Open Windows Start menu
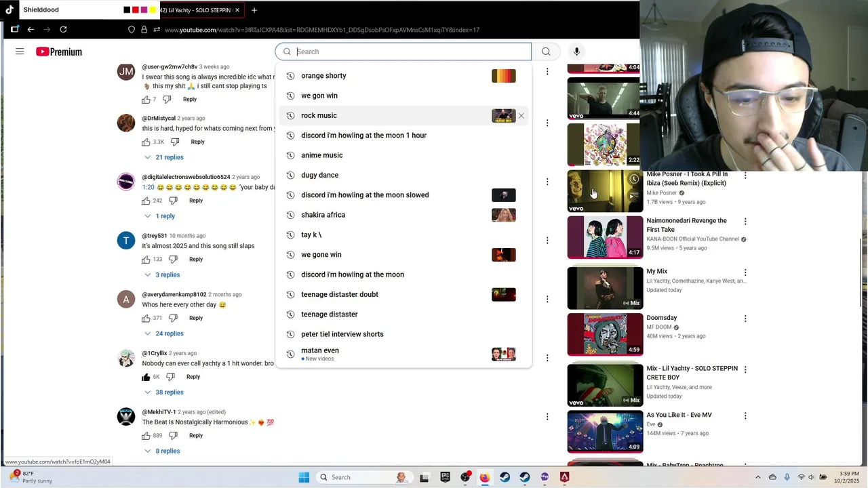This screenshot has width=868, height=488. [304, 477]
